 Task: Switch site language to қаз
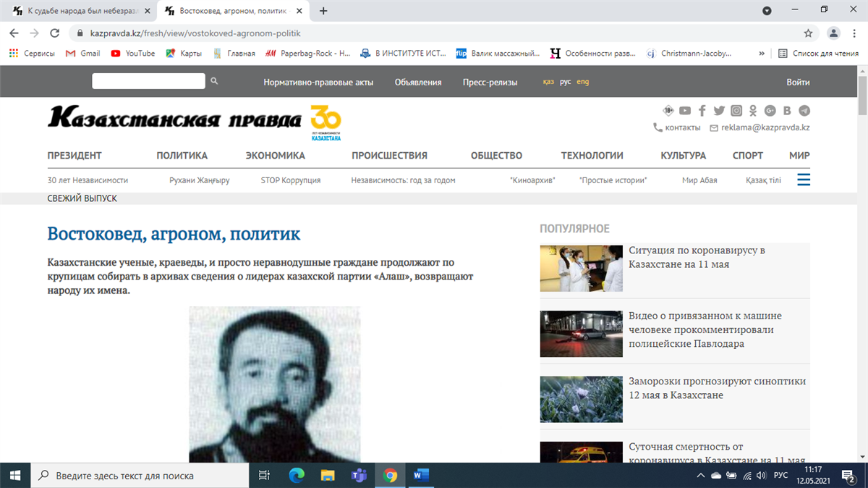point(548,82)
